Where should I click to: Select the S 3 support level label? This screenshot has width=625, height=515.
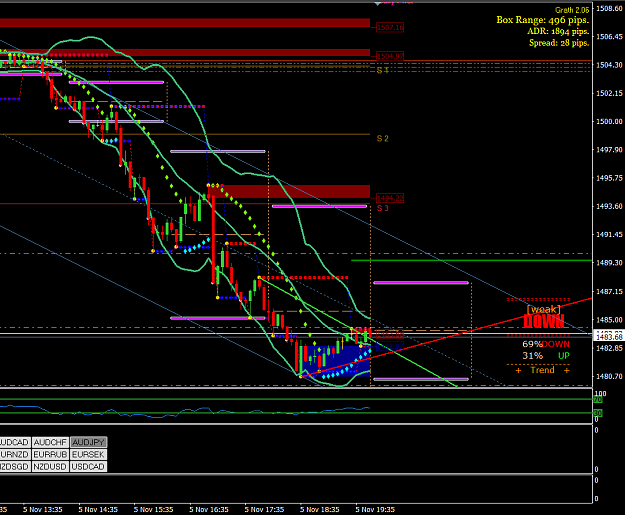[x=383, y=208]
